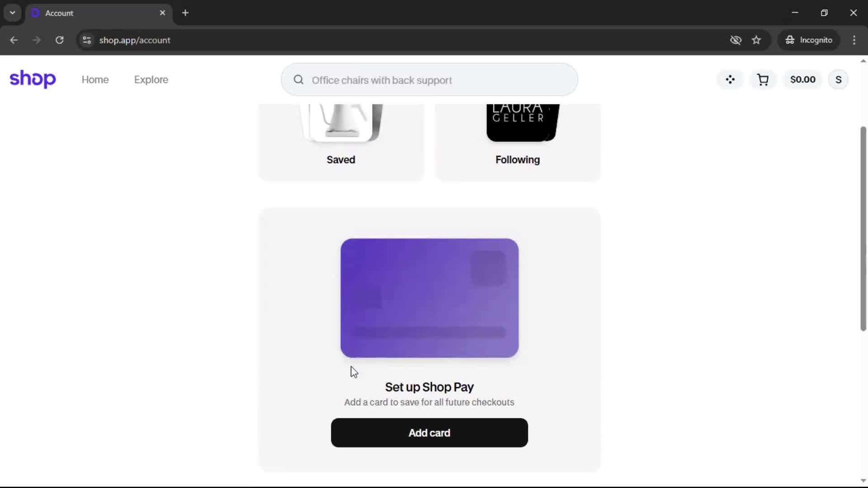Reload the page
The width and height of the screenshot is (868, 488).
tap(59, 40)
